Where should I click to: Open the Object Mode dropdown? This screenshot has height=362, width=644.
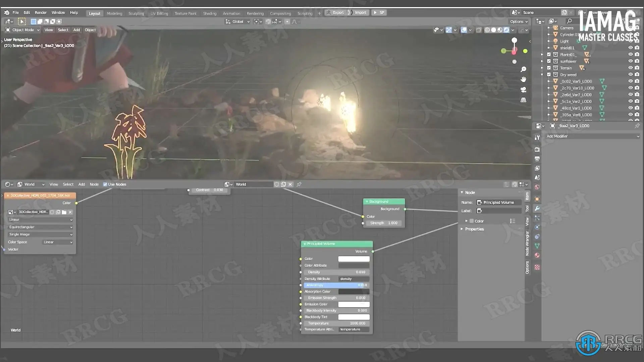[x=23, y=30]
